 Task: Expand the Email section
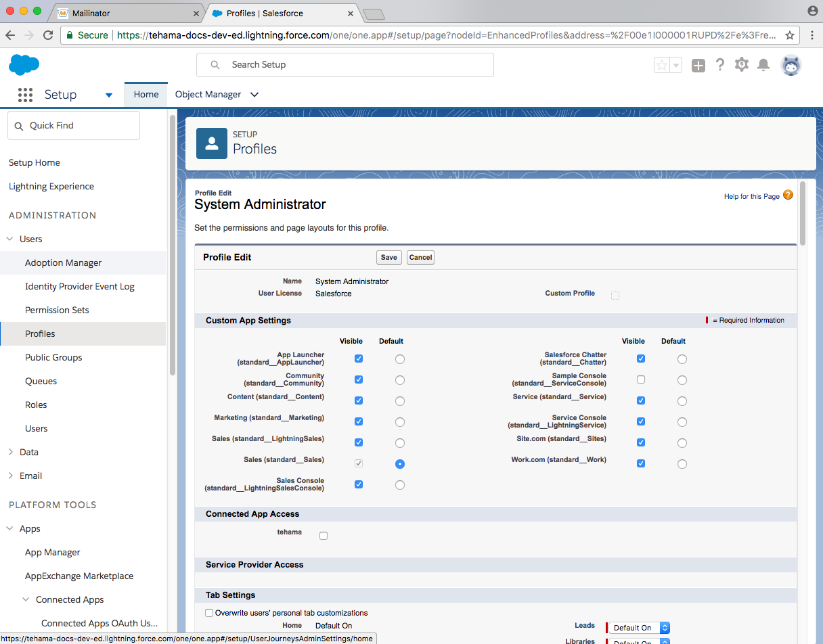10,476
